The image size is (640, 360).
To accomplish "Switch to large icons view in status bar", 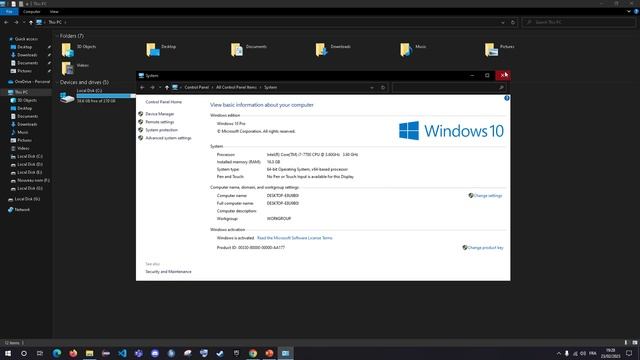I will click(635, 343).
